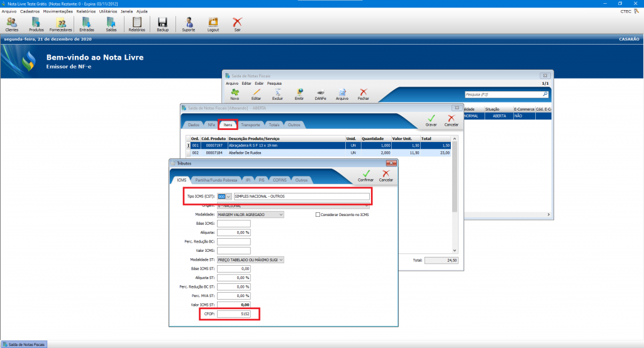Click the Backup disk icon
The image size is (644, 348).
162,24
